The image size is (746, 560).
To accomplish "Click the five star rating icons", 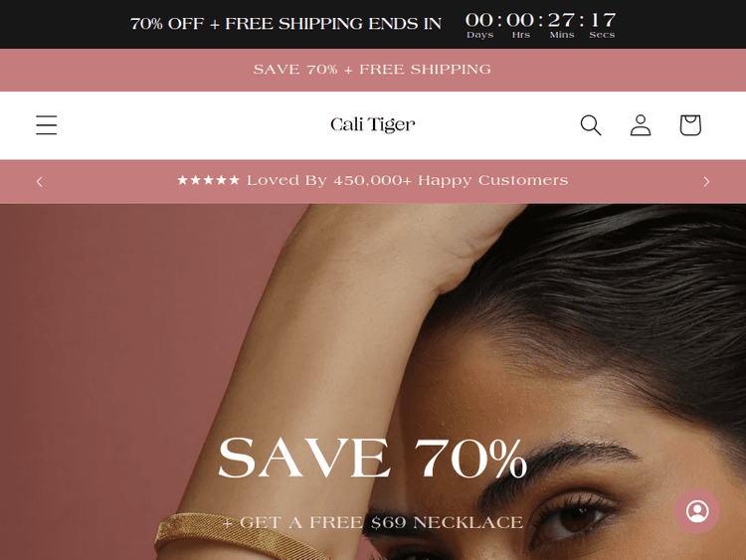I will click(209, 180).
